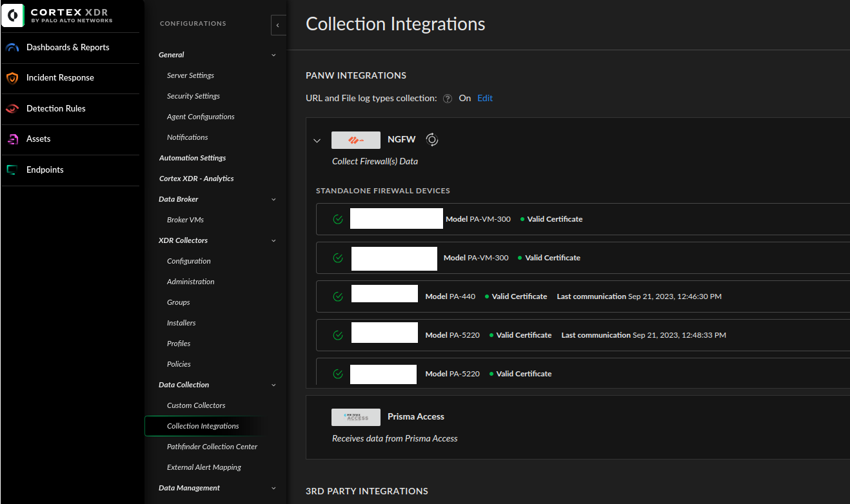
Task: Open Security Settings
Action: point(193,96)
